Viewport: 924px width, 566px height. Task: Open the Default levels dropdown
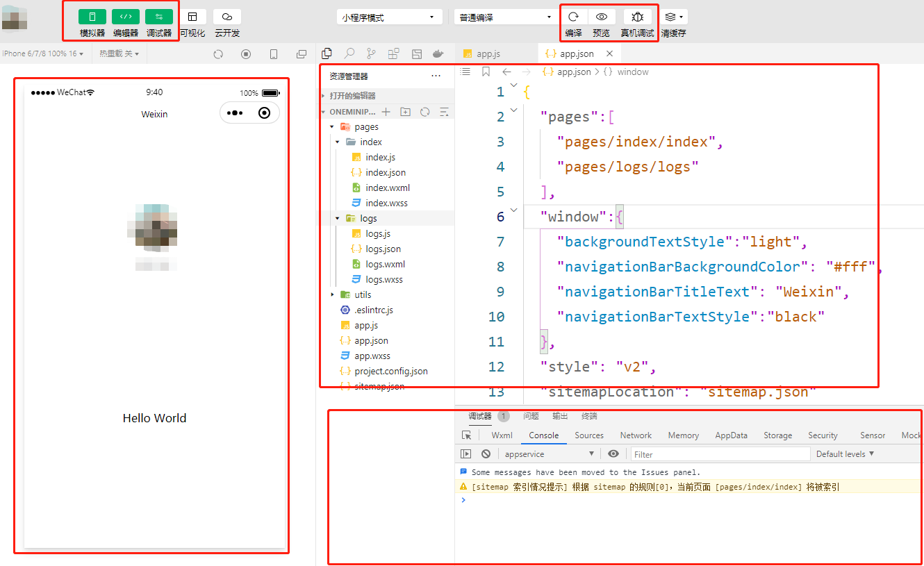point(845,453)
